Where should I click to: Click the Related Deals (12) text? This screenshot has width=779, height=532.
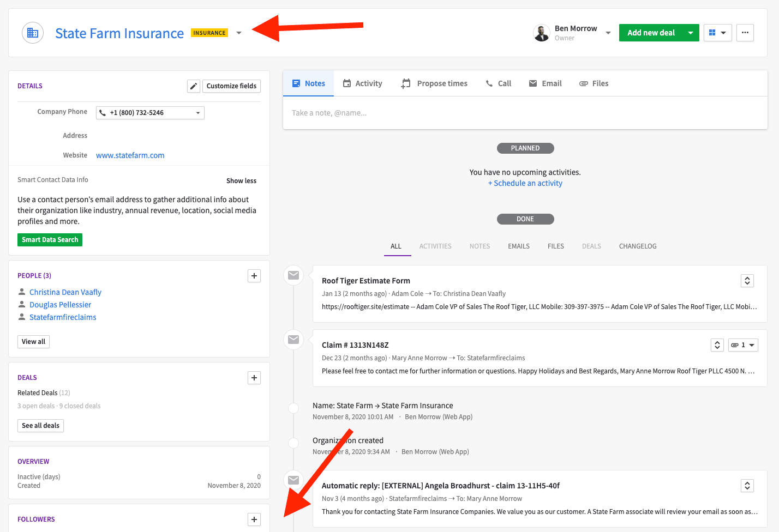(x=44, y=393)
